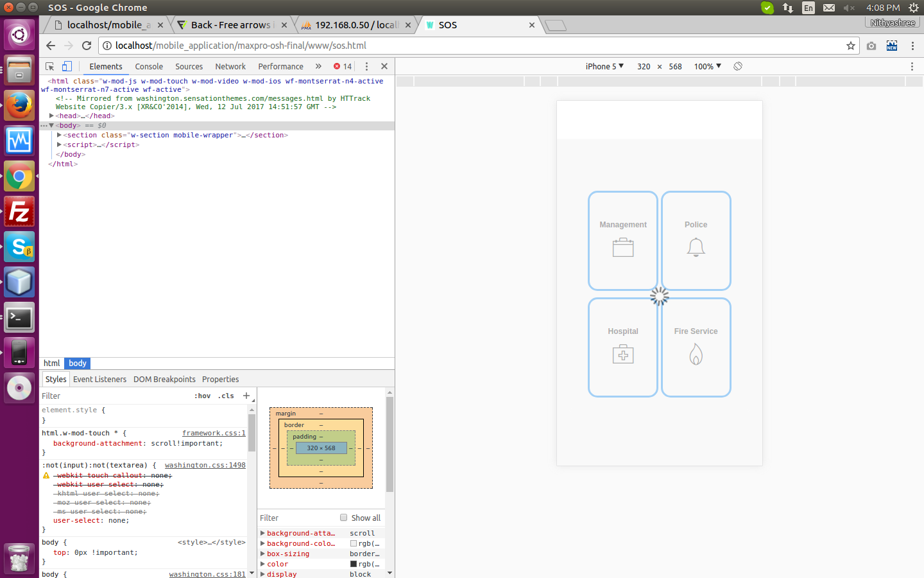Select the Event Listeners tab
Screen dimensions: 924x578
(99, 380)
